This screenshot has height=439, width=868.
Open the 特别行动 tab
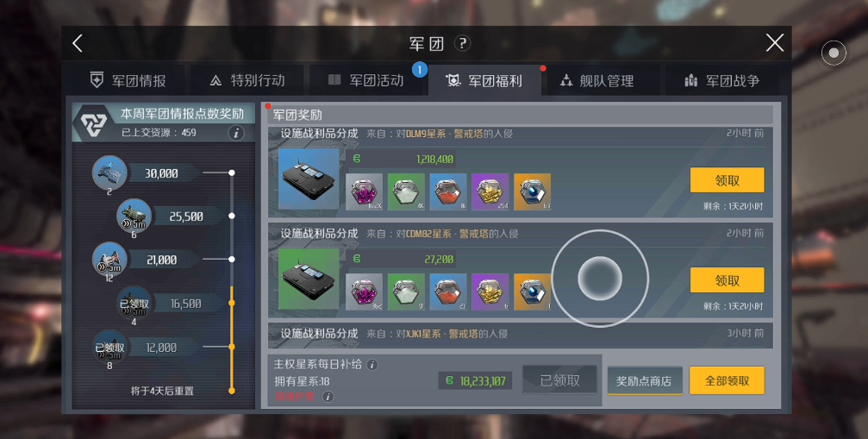click(x=247, y=81)
